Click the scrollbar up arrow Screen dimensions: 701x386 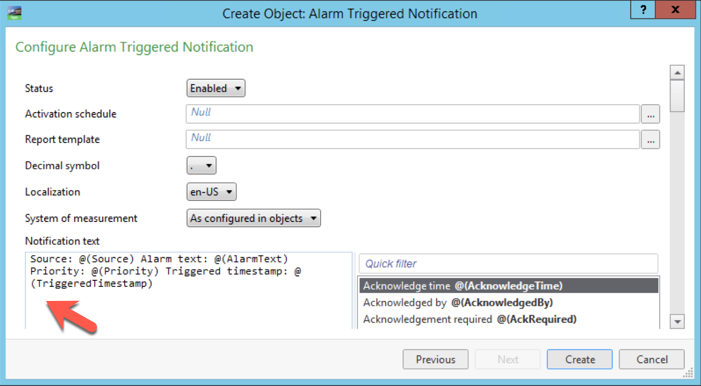pyautogui.click(x=677, y=72)
